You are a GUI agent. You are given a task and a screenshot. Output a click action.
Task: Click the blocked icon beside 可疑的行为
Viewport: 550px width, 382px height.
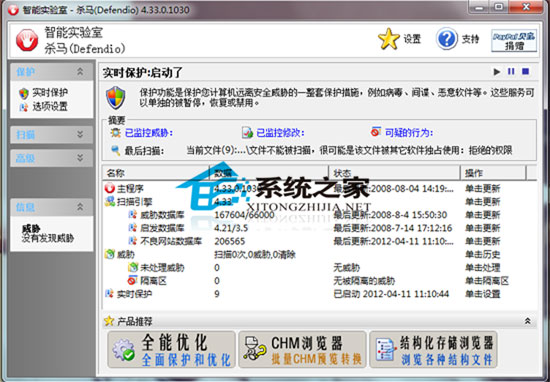pyautogui.click(x=376, y=132)
